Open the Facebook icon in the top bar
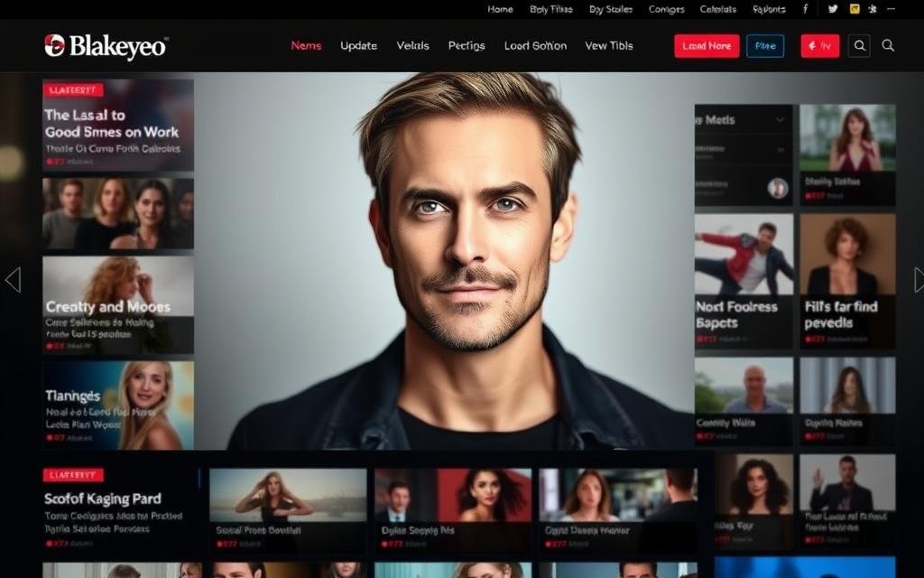Viewport: 924px width, 578px height. click(x=805, y=9)
